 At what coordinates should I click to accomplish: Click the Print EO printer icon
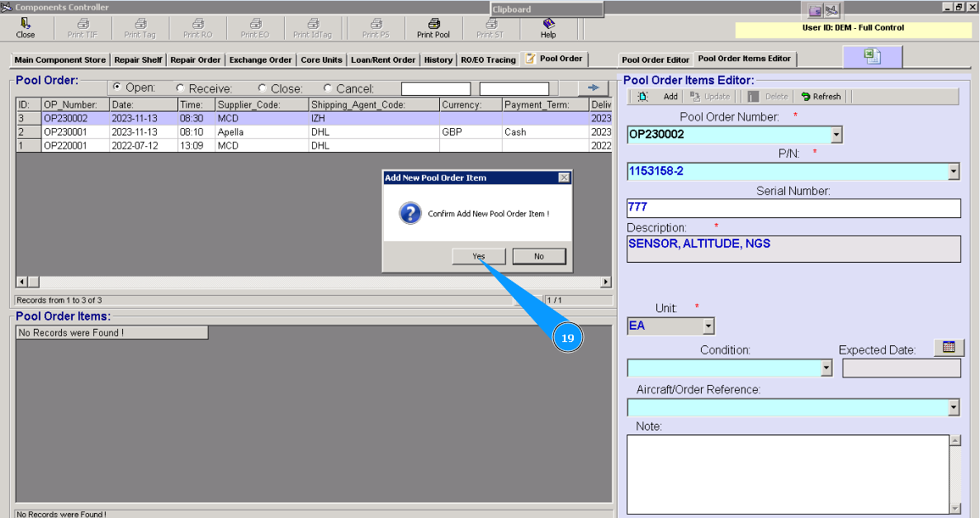(x=255, y=24)
